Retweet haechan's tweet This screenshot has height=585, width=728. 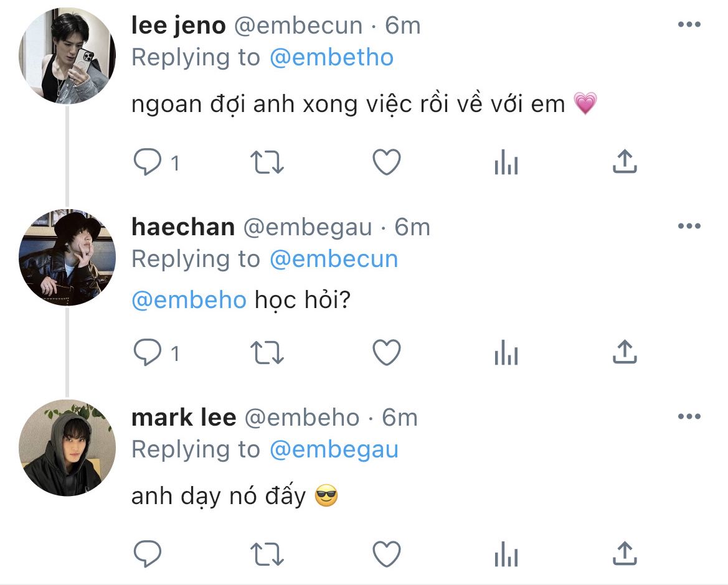pos(267,353)
